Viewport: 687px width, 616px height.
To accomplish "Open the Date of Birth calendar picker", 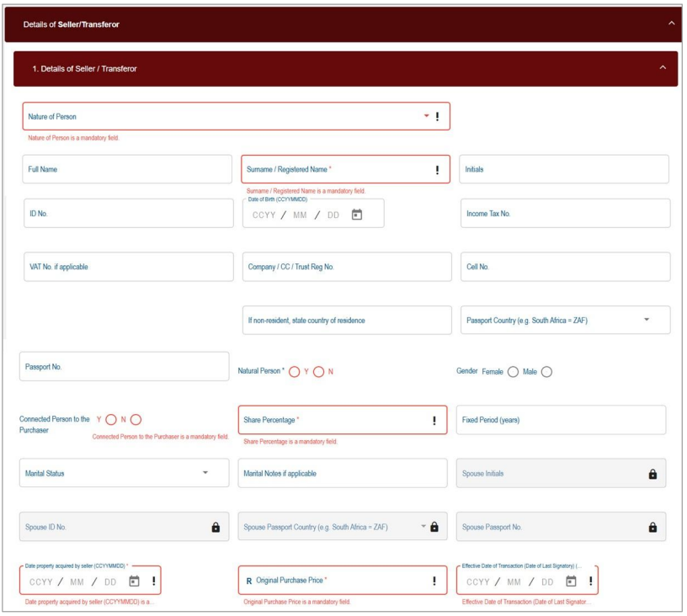I will (356, 215).
